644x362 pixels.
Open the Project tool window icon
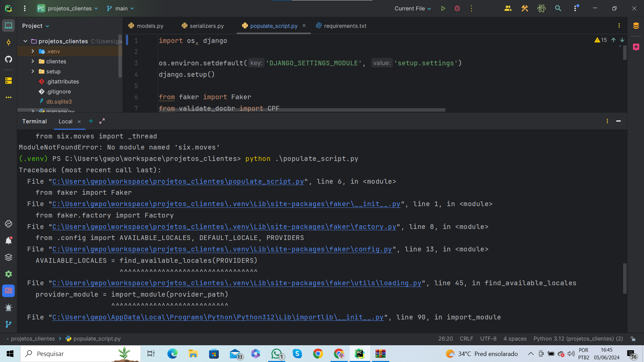(8, 26)
